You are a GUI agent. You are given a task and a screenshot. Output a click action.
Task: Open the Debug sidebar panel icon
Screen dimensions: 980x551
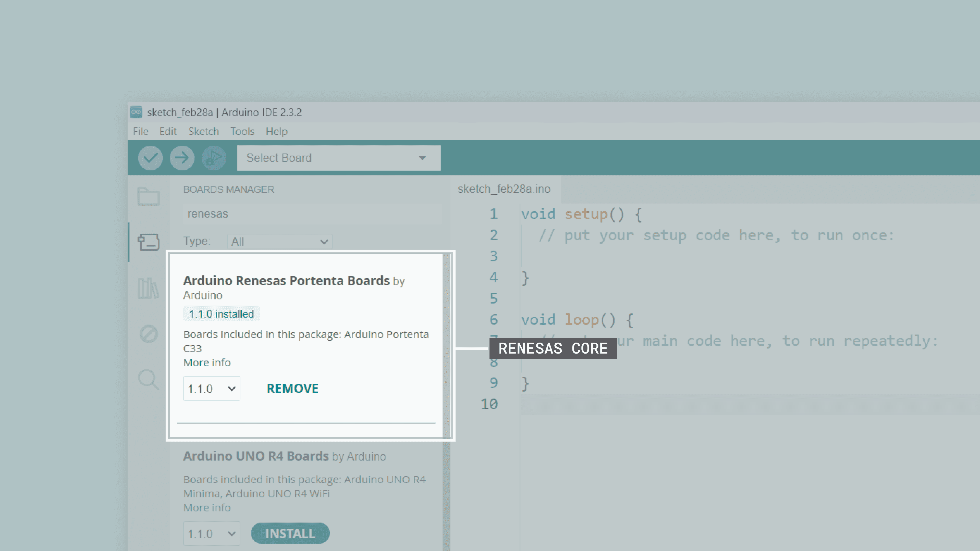(x=148, y=334)
